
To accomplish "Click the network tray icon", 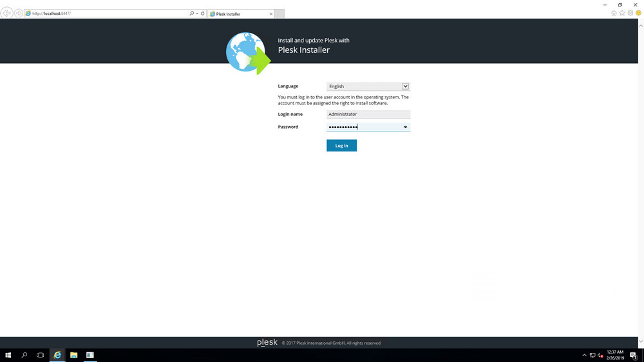I will (x=592, y=356).
